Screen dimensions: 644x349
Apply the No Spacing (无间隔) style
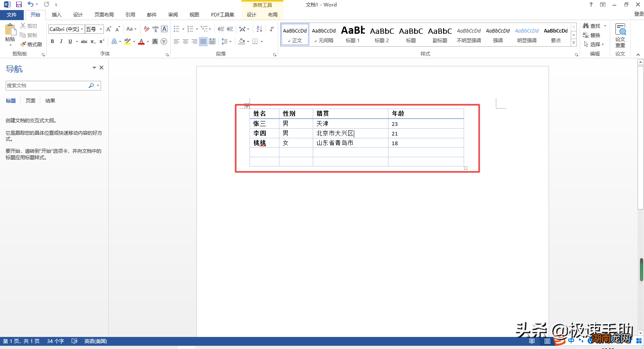(x=324, y=35)
